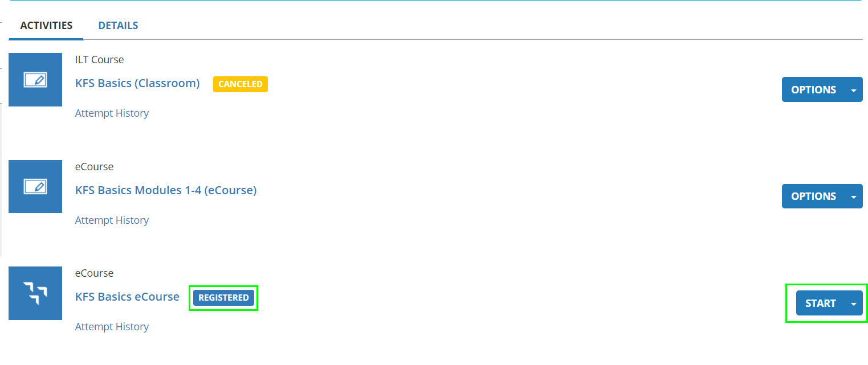View Attempt History for KFS Basics Modules 1-4
Viewport: 868px width, 365px height.
coord(112,220)
